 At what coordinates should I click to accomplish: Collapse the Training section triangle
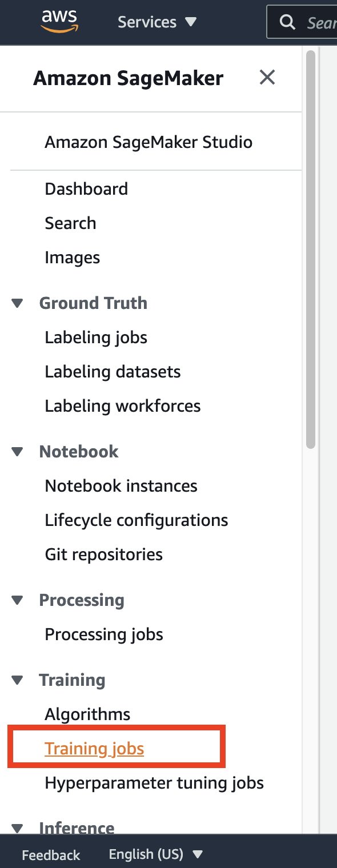click(x=18, y=680)
